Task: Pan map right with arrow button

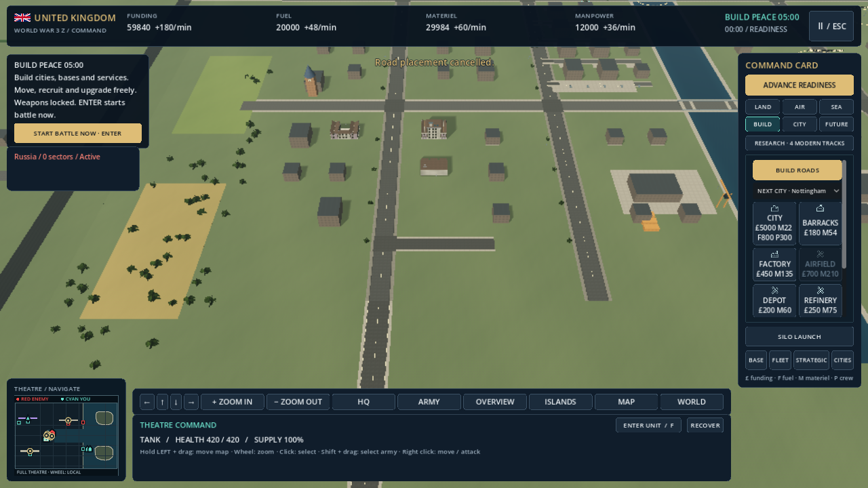Action: pyautogui.click(x=191, y=402)
